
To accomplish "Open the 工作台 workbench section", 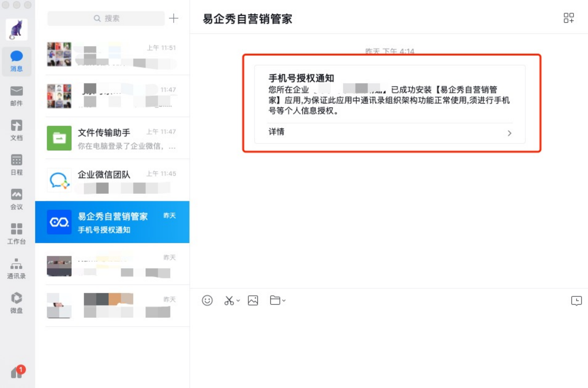I will point(16,234).
